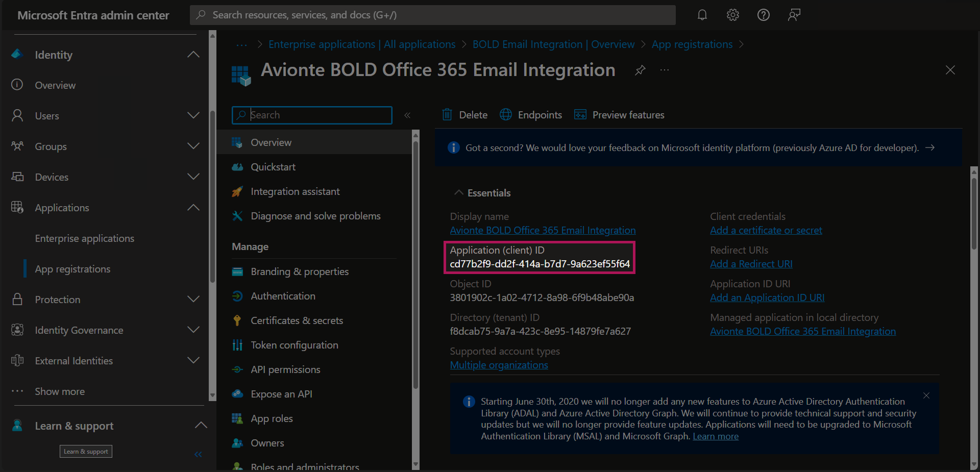Click the top global search bar
Screen dimensions: 980x472
tap(433, 15)
